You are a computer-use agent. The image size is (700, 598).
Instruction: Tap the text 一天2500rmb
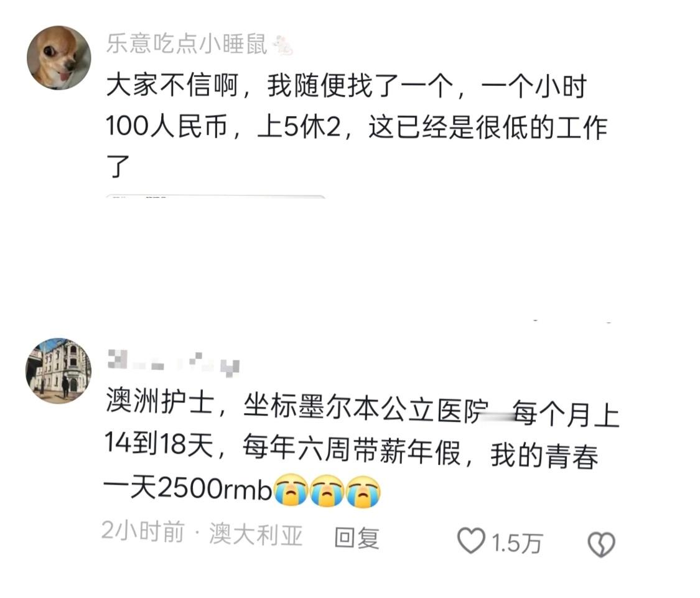[x=187, y=488]
